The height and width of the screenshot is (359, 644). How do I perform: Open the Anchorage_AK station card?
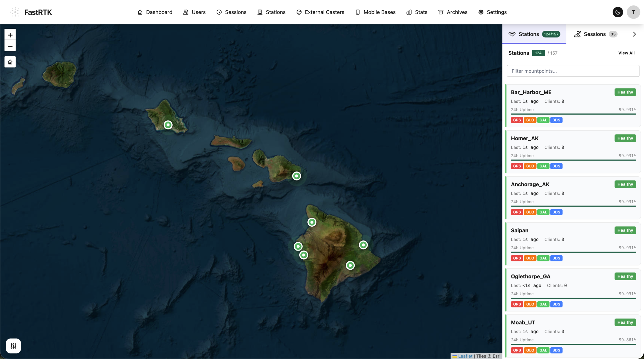click(573, 198)
